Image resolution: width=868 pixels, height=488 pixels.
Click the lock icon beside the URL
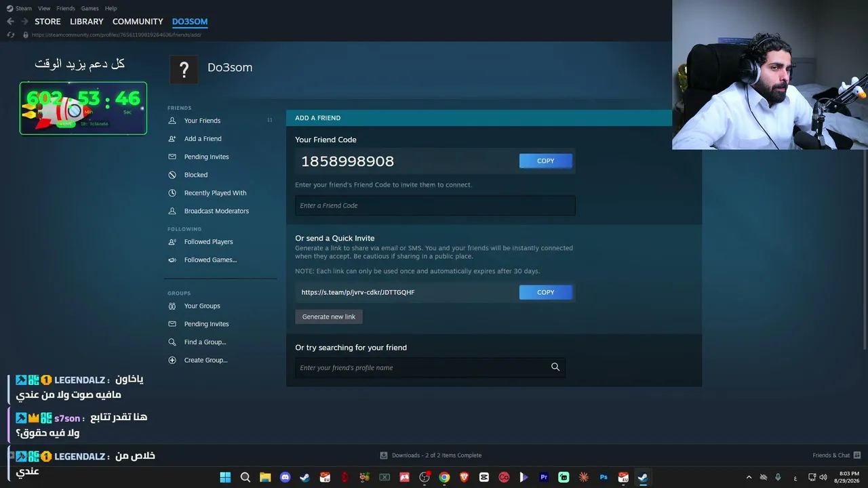point(26,35)
